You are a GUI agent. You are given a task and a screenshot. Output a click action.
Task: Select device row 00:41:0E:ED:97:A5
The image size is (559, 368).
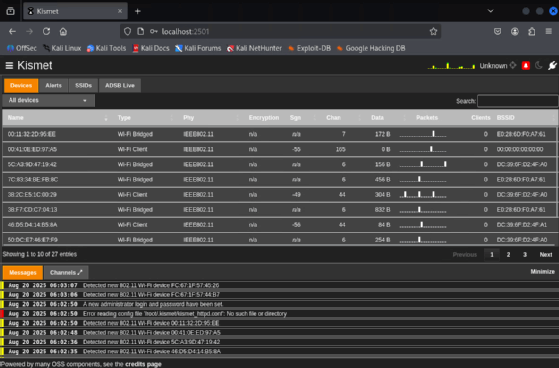pos(279,149)
